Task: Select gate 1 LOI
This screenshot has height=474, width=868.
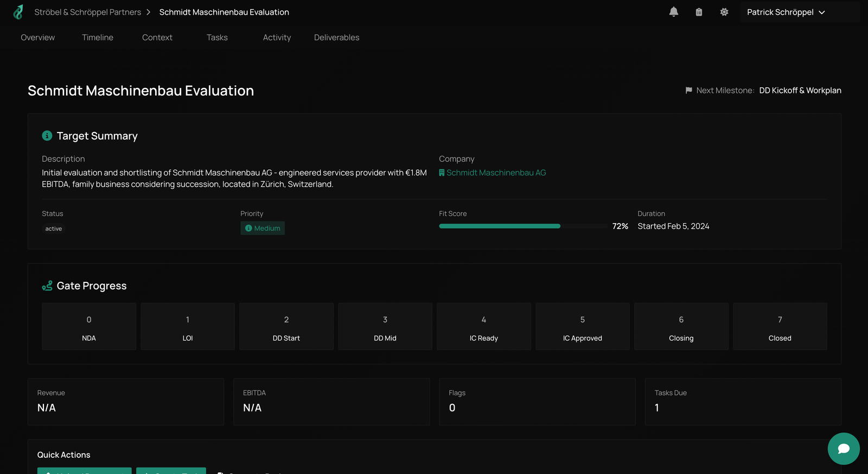Action: coord(188,326)
